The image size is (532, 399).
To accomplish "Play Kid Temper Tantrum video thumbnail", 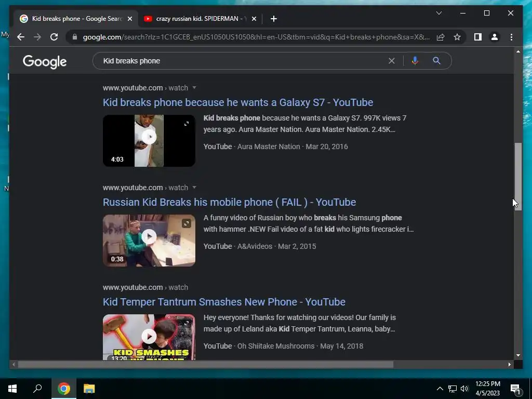I will (x=149, y=336).
